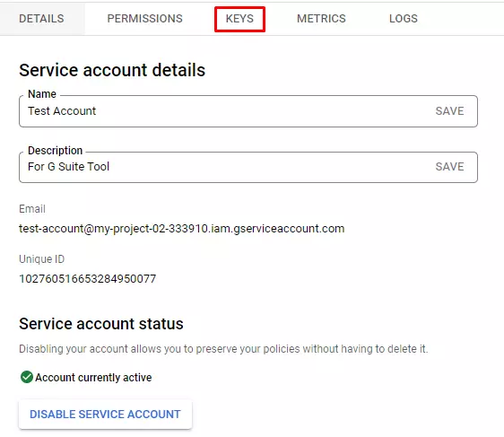This screenshot has width=504, height=437.
Task: Focus the Description field reading For G Suite Tool
Action: click(x=225, y=167)
